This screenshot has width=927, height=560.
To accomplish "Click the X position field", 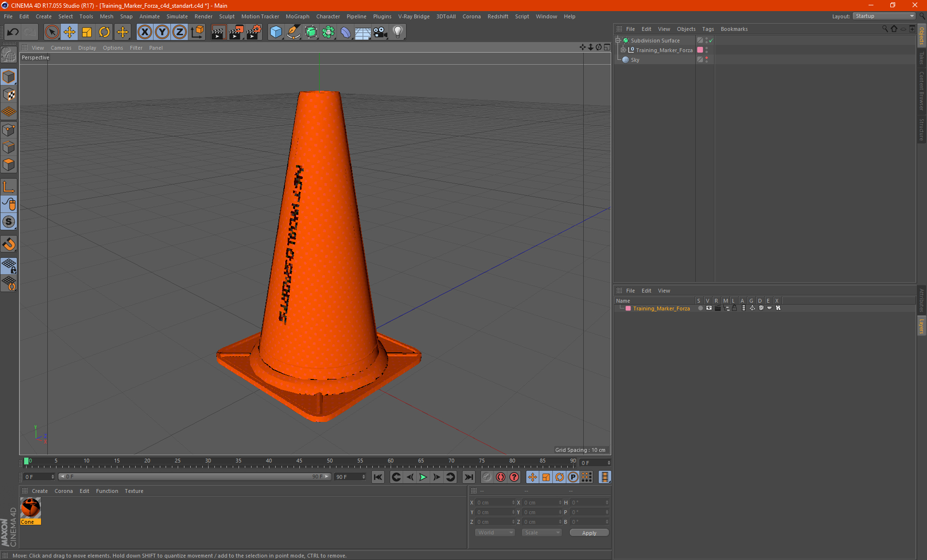I will click(x=495, y=503).
